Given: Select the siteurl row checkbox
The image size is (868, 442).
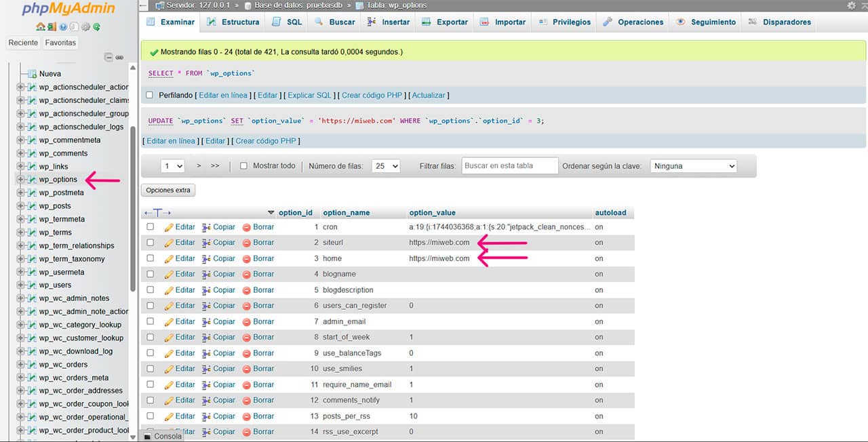Looking at the screenshot, I should [151, 243].
